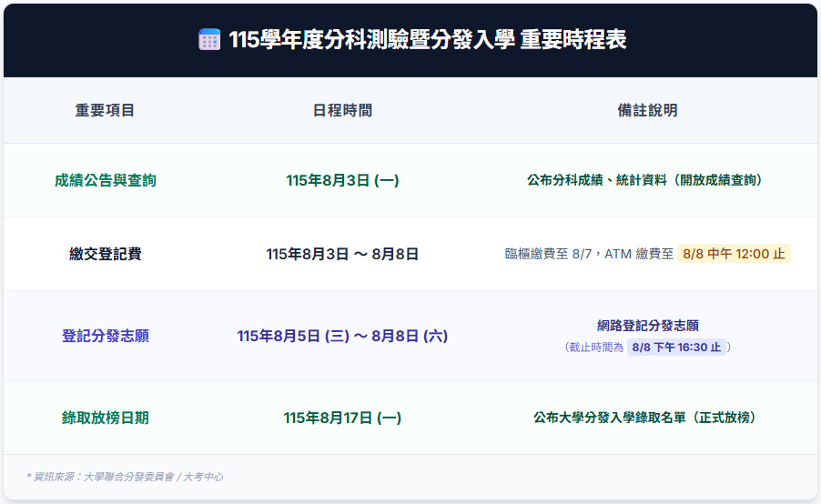This screenshot has height=504, width=821.
Task: Click the 繳交登記費 row label
Action: pyautogui.click(x=106, y=254)
